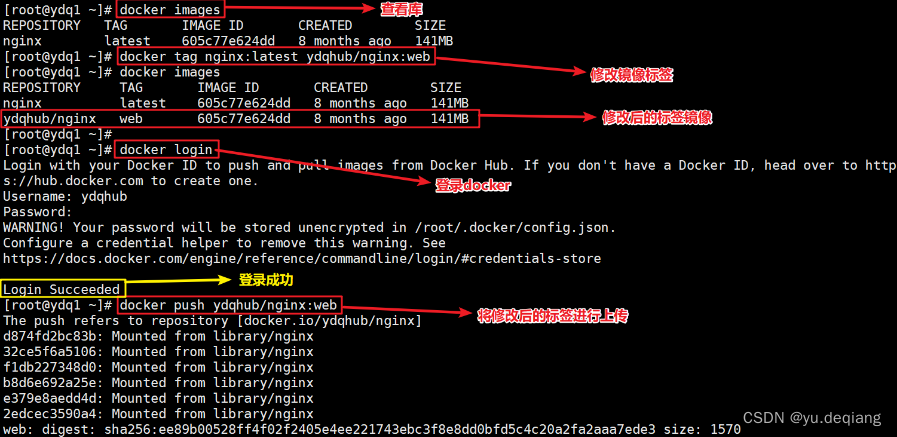Select the 'docker login' command text
This screenshot has height=437, width=897.
[x=166, y=150]
